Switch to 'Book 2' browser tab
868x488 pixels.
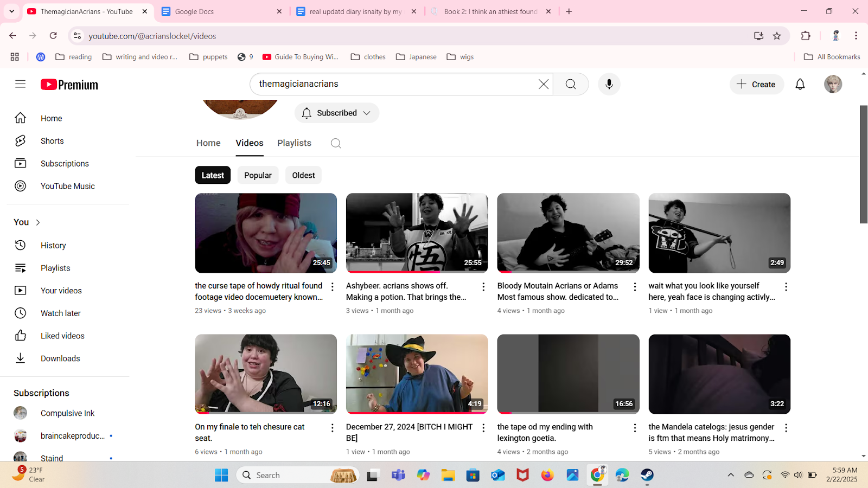(x=490, y=11)
